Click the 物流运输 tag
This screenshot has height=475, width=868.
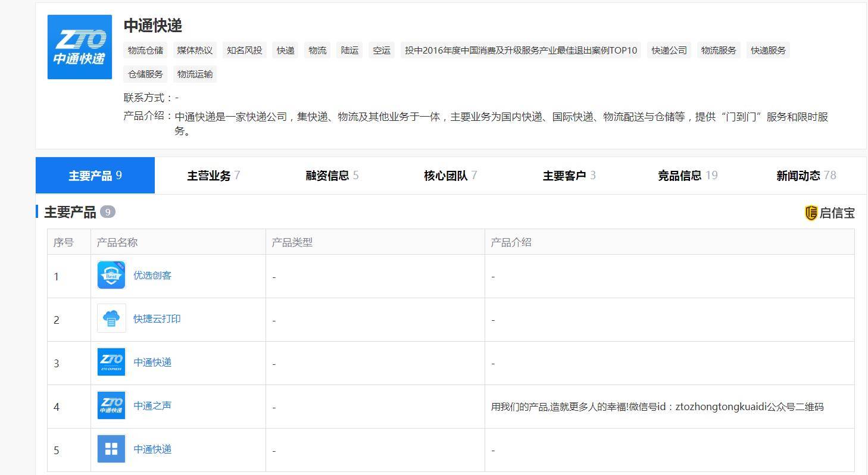pos(195,74)
